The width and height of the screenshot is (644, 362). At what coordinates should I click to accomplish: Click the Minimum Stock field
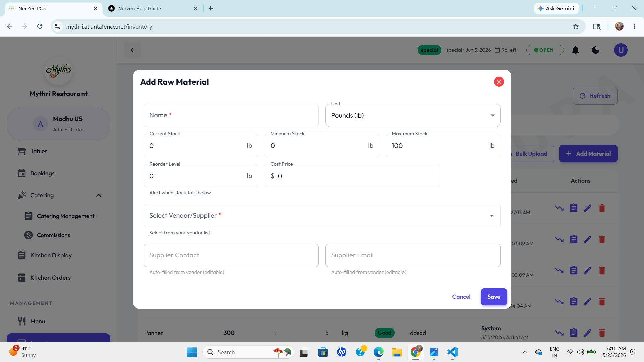[x=322, y=145]
